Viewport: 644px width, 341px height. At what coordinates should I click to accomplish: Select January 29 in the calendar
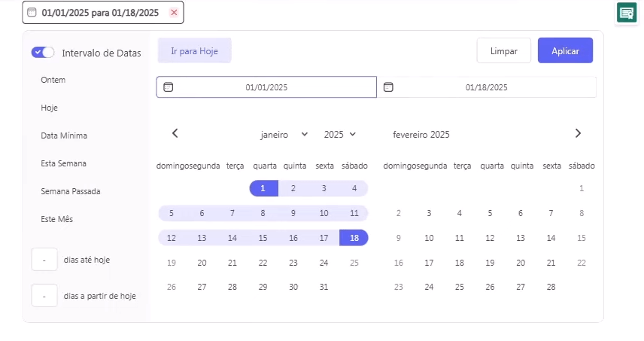pos(263,287)
